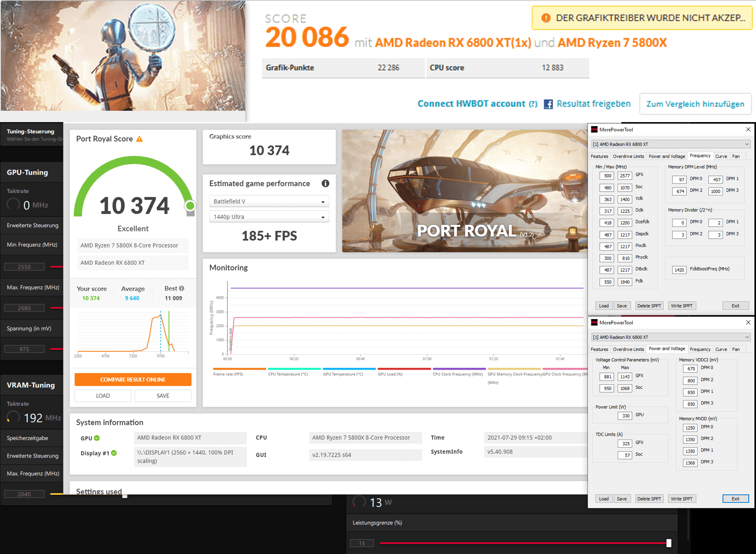Viewport: 756px width, 554px height.
Task: Open the 1440p Ultra resolution dropdown
Action: (x=269, y=217)
